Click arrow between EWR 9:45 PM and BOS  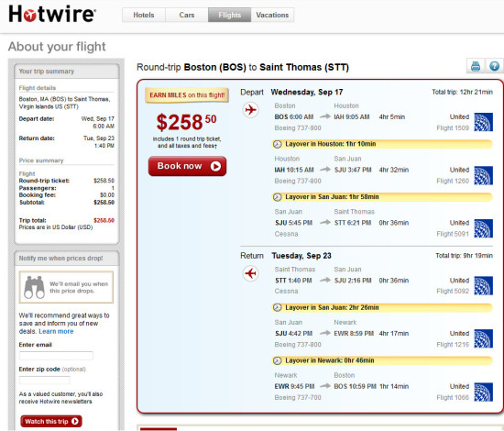click(325, 386)
